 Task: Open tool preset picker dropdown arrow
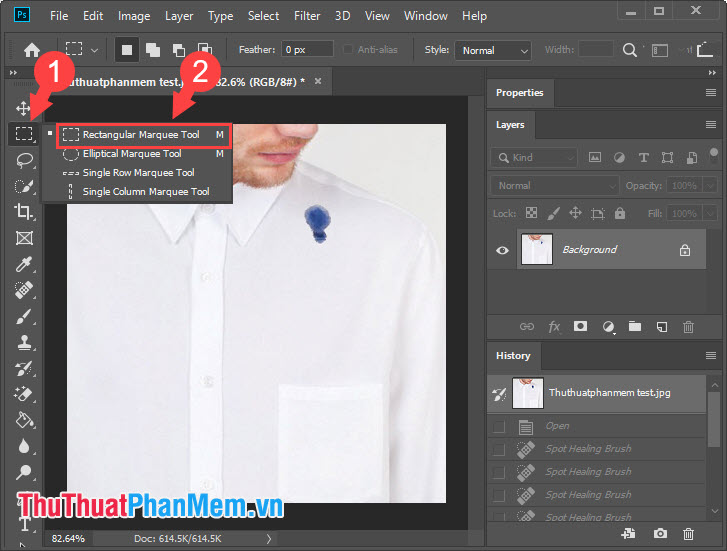94,50
